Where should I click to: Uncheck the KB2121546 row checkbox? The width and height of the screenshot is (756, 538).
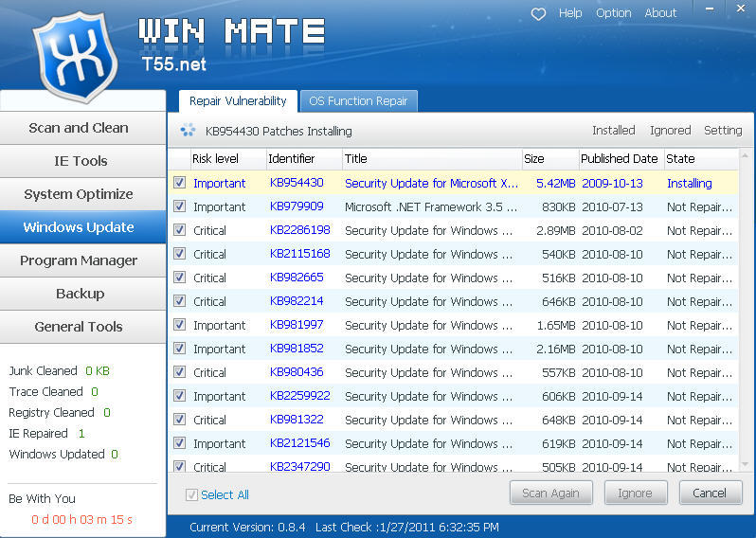[179, 442]
